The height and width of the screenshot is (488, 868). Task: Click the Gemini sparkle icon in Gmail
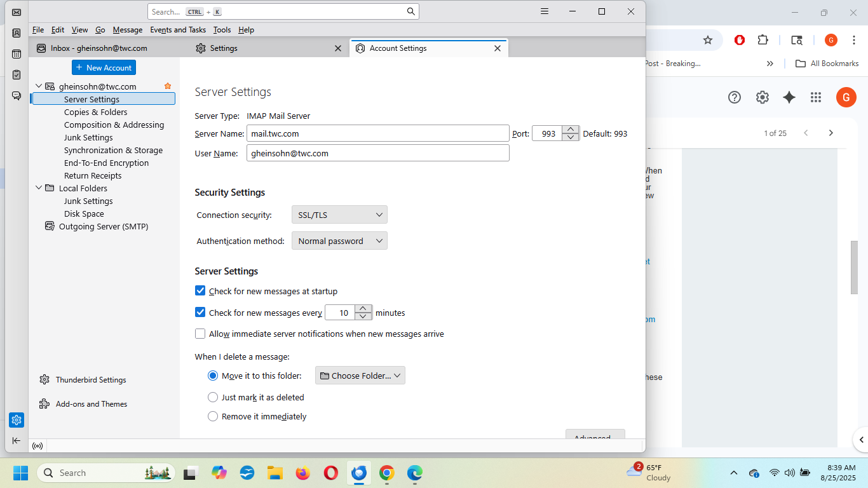pyautogui.click(x=789, y=97)
